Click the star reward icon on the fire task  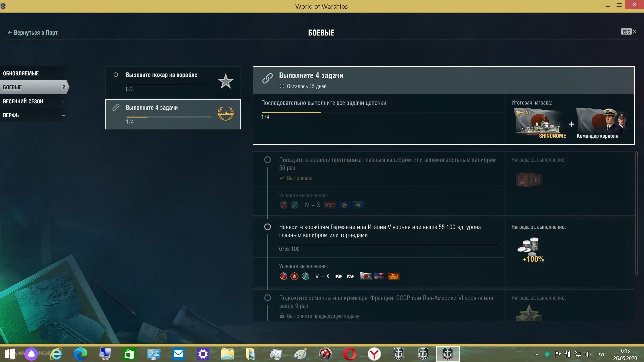click(226, 81)
